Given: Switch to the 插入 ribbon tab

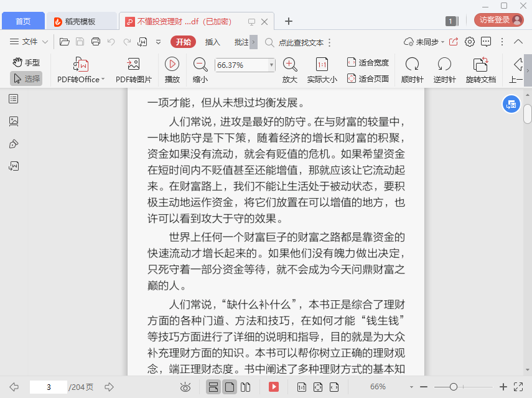Looking at the screenshot, I should (x=213, y=42).
